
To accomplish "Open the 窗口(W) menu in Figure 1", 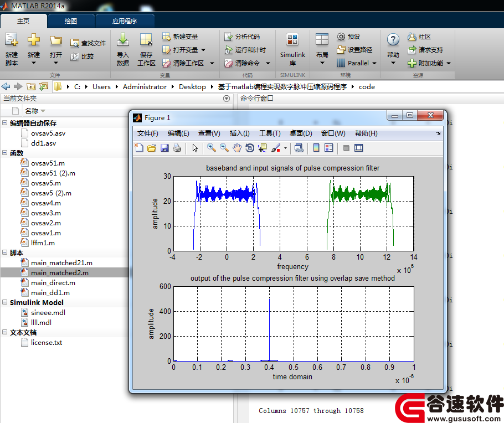I will [x=333, y=133].
